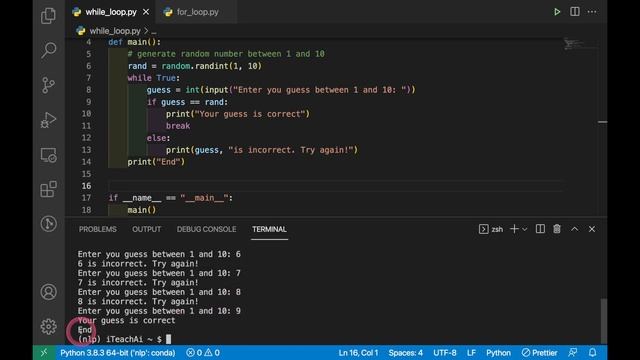Place the cursor on empty line 16
The height and width of the screenshot is (360, 640).
click(337, 186)
